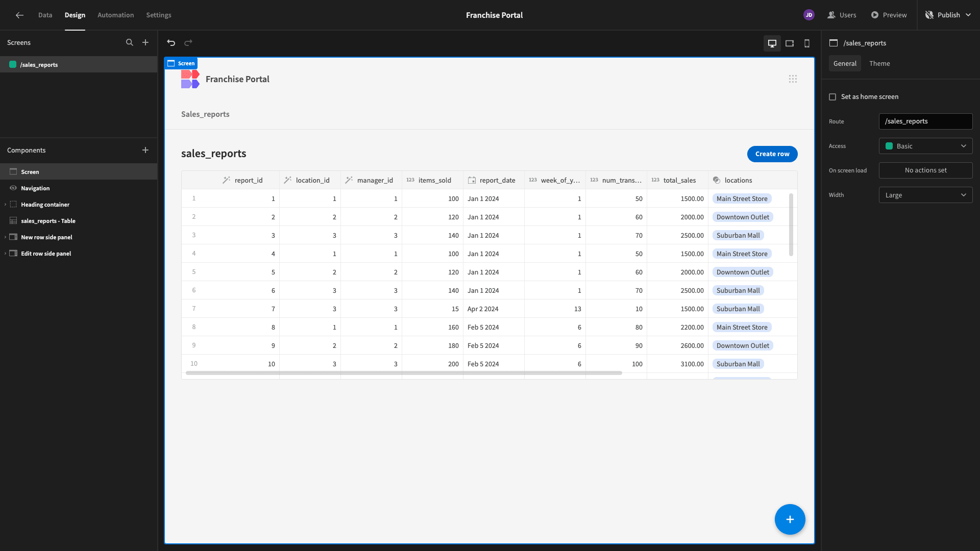Image resolution: width=980 pixels, height=551 pixels.
Task: Click the table horizontal scrollbar
Action: tap(404, 373)
